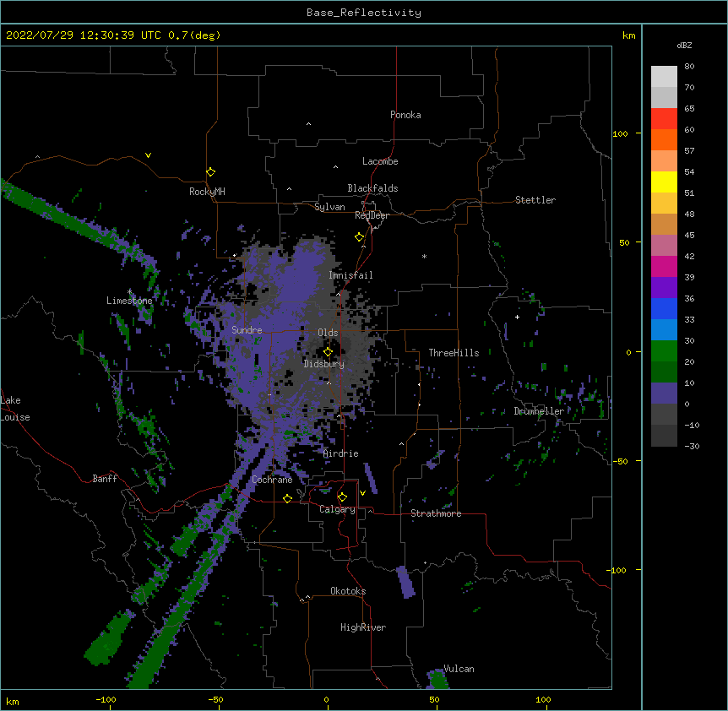
Task: Click the yellow V marker east of Calgary
Action: tap(362, 493)
